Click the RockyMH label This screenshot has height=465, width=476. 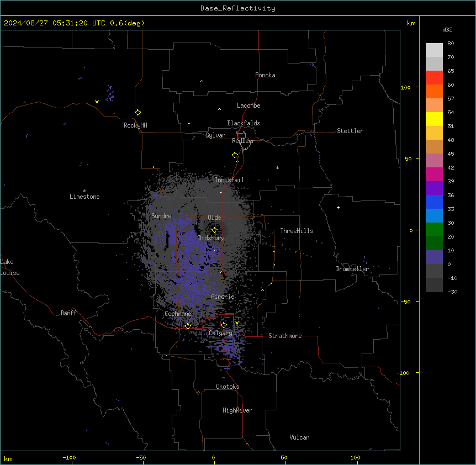click(135, 125)
